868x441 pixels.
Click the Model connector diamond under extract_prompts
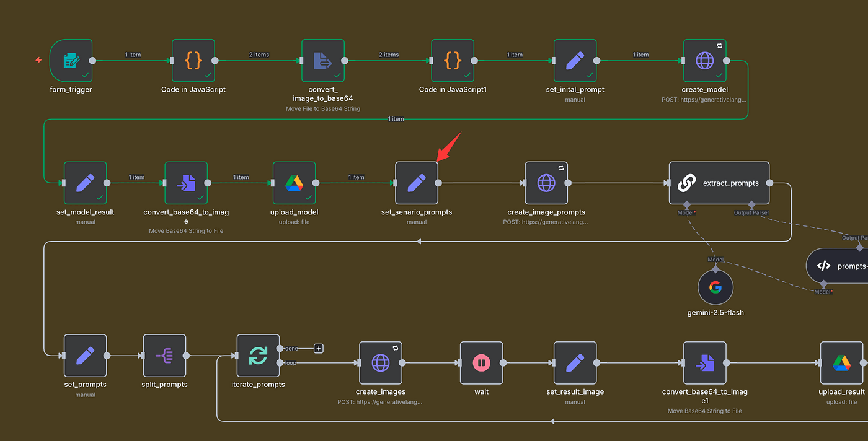click(686, 204)
